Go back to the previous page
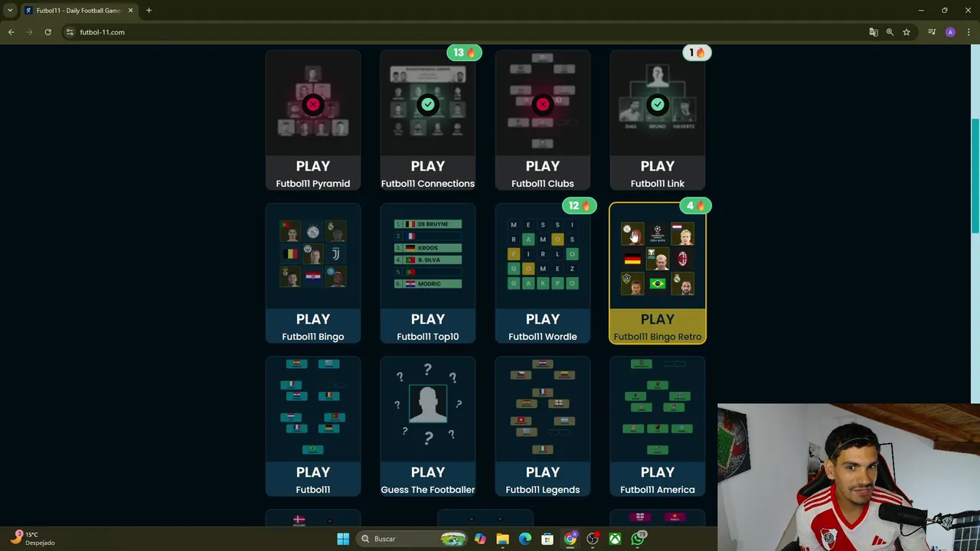The image size is (980, 551). pyautogui.click(x=11, y=32)
